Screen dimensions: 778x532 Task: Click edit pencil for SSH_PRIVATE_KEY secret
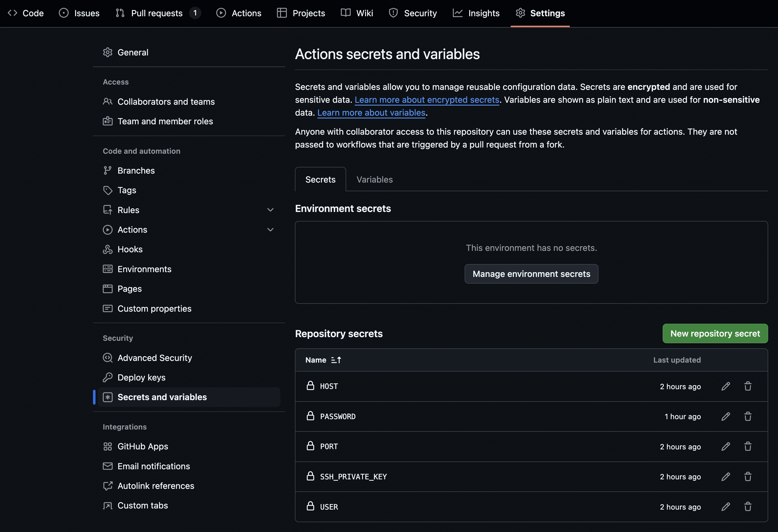point(725,477)
